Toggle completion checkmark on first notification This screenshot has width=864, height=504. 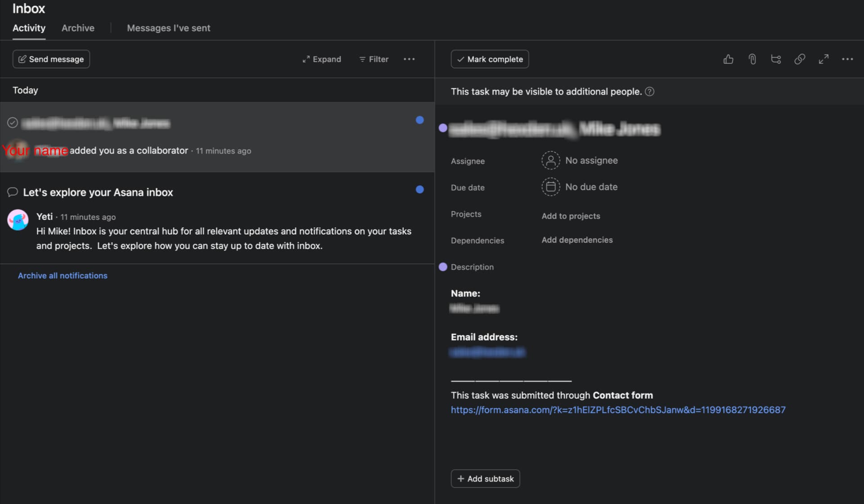(13, 123)
